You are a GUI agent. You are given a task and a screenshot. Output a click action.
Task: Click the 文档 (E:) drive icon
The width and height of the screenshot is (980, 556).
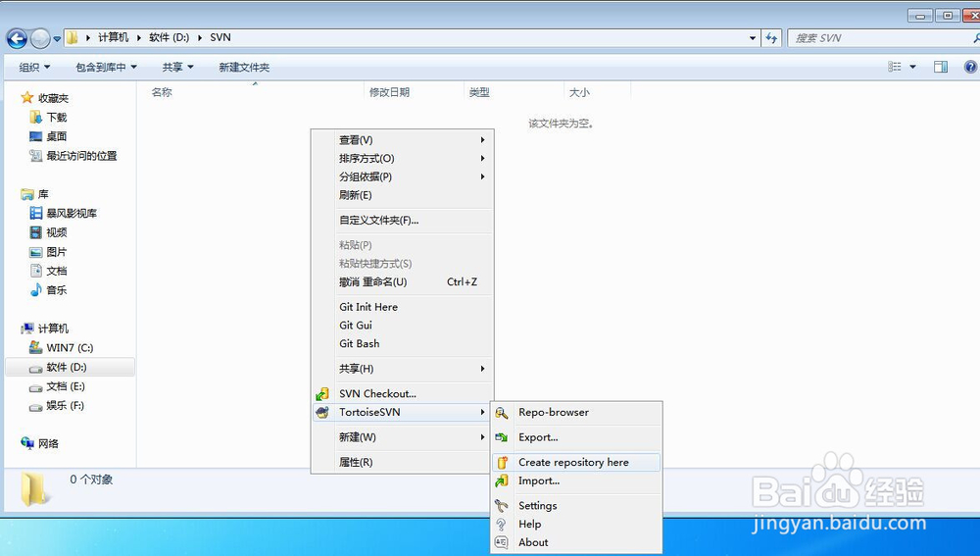click(36, 387)
